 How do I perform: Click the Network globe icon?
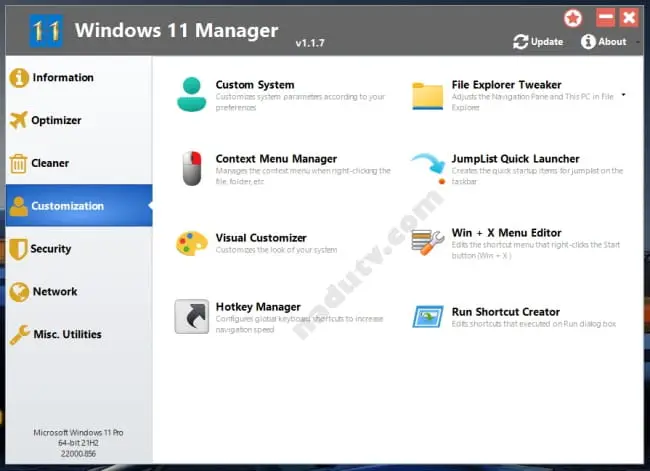(x=19, y=292)
